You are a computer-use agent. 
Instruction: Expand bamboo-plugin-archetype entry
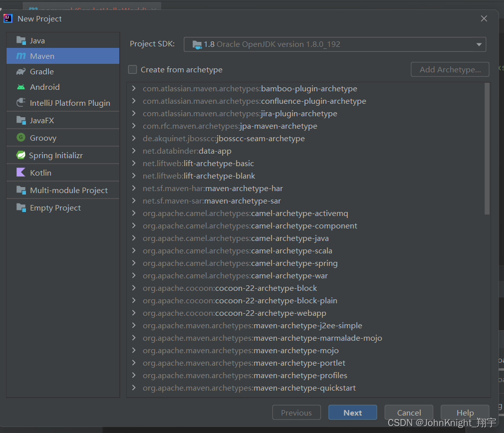pyautogui.click(x=134, y=88)
